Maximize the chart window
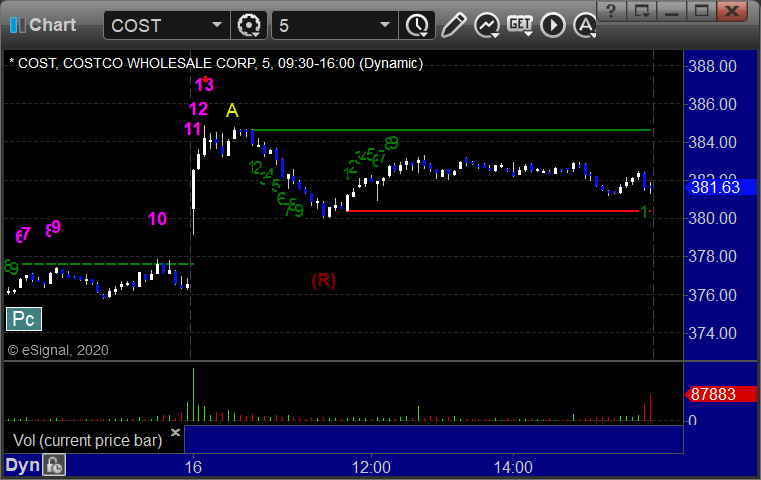761x480 pixels. 701,11
